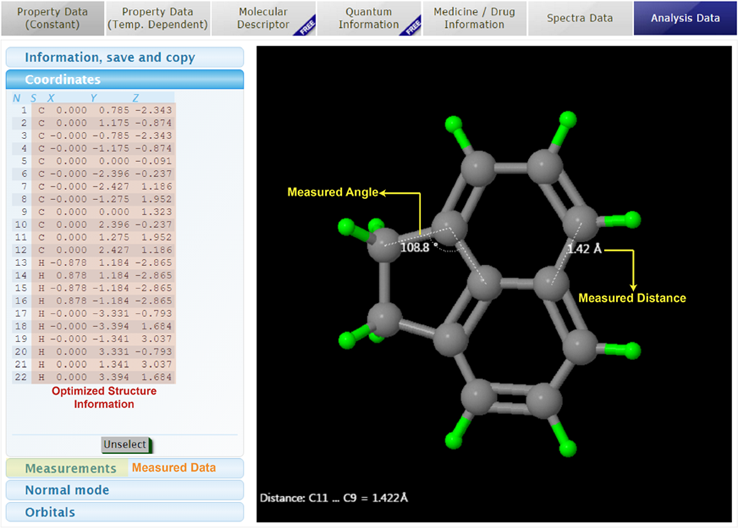Click the 1.42 Å distance label
The width and height of the screenshot is (738, 530).
pyautogui.click(x=584, y=249)
